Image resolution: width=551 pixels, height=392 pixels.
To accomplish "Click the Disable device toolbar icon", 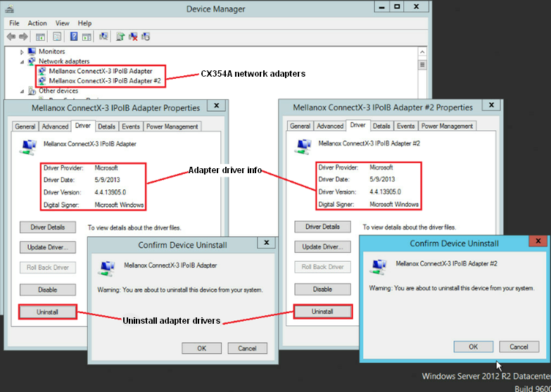I will coord(146,37).
